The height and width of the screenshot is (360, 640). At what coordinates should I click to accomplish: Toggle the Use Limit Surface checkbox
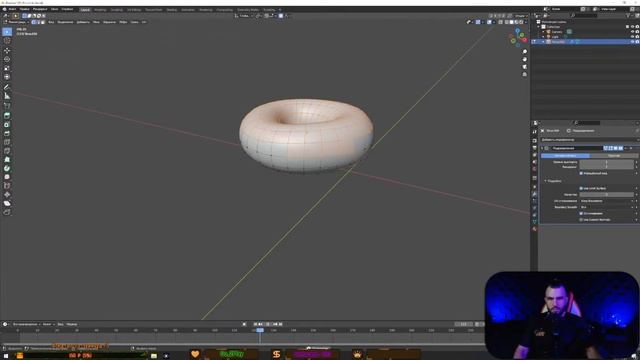click(x=581, y=188)
